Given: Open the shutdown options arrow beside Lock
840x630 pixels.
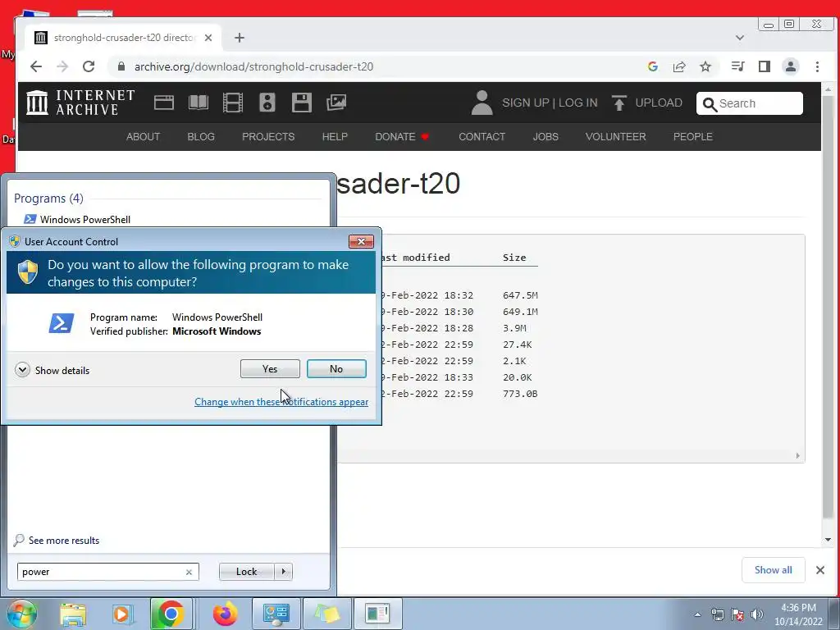Looking at the screenshot, I should pos(283,572).
